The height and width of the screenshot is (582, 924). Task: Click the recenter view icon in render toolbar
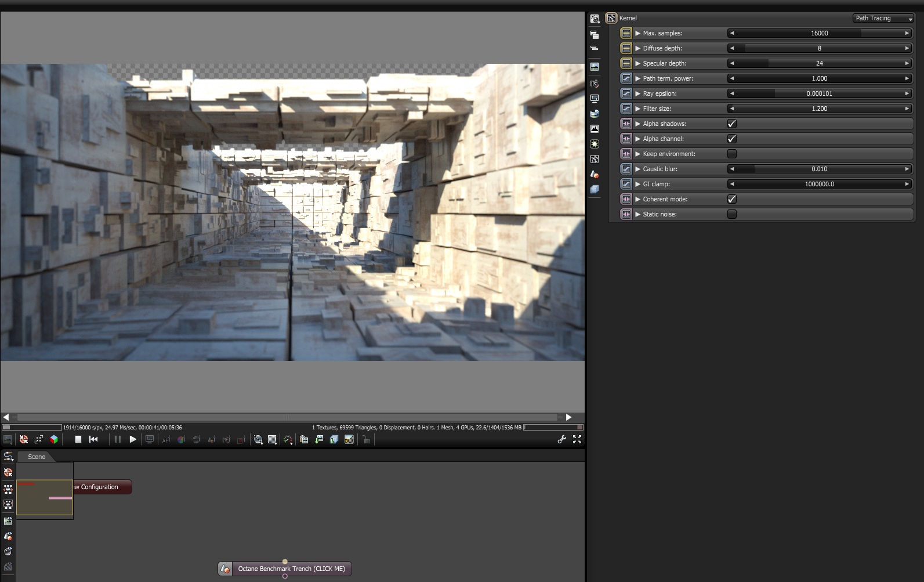pos(24,440)
